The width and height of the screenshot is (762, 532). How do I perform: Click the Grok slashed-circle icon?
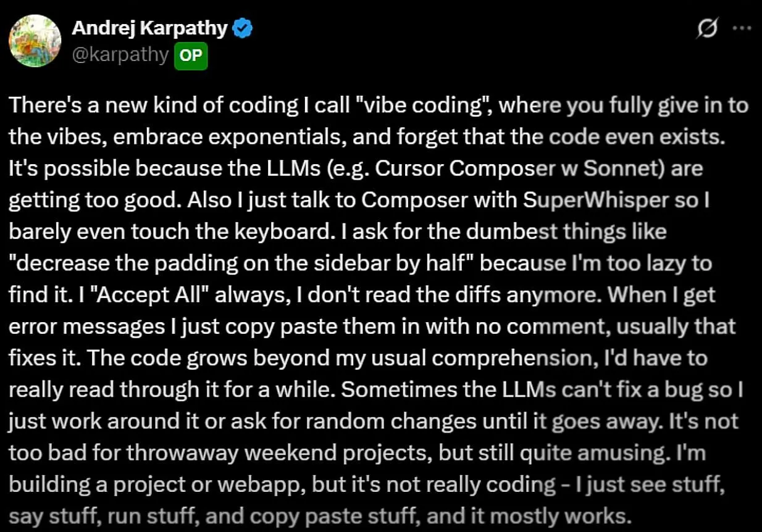point(708,28)
